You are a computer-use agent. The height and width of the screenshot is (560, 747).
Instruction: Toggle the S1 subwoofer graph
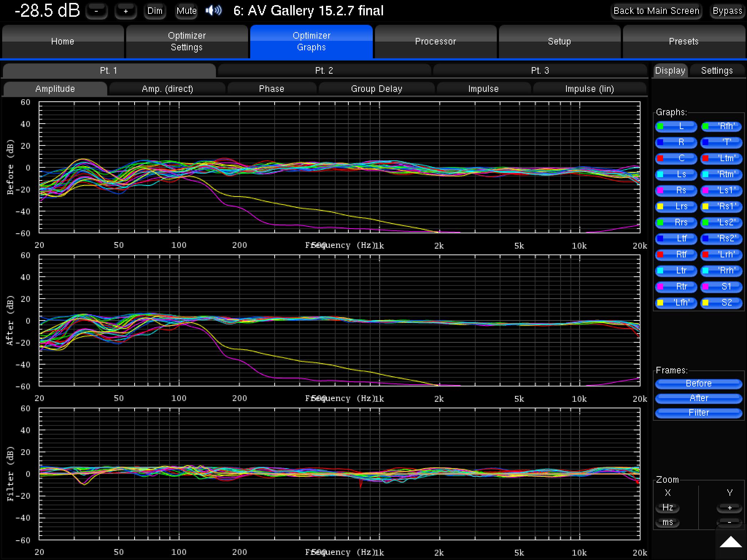721,287
